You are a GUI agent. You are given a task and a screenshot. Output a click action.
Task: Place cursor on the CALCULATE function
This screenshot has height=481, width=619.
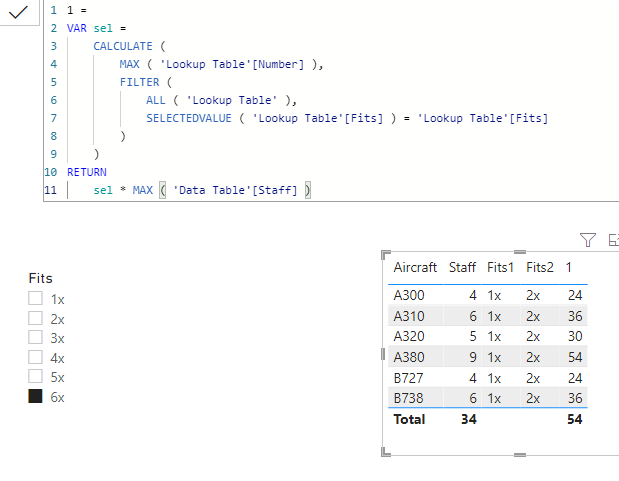123,46
